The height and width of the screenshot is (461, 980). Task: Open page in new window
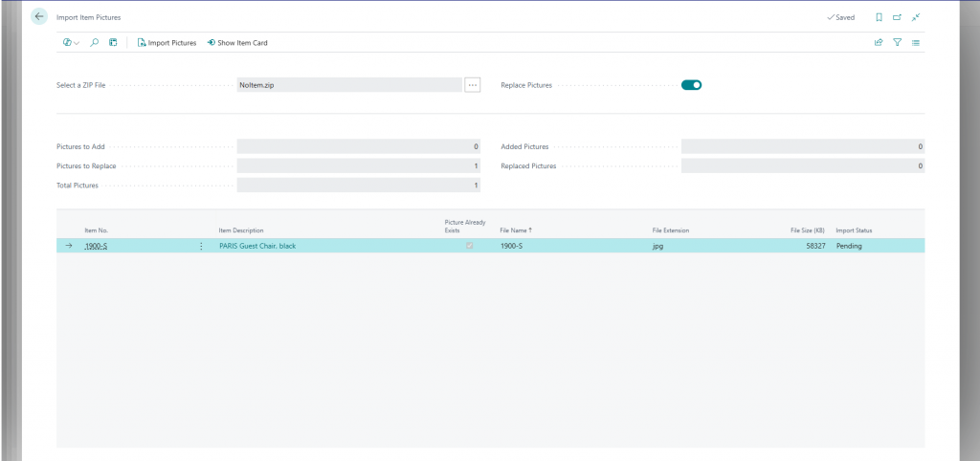(x=897, y=17)
